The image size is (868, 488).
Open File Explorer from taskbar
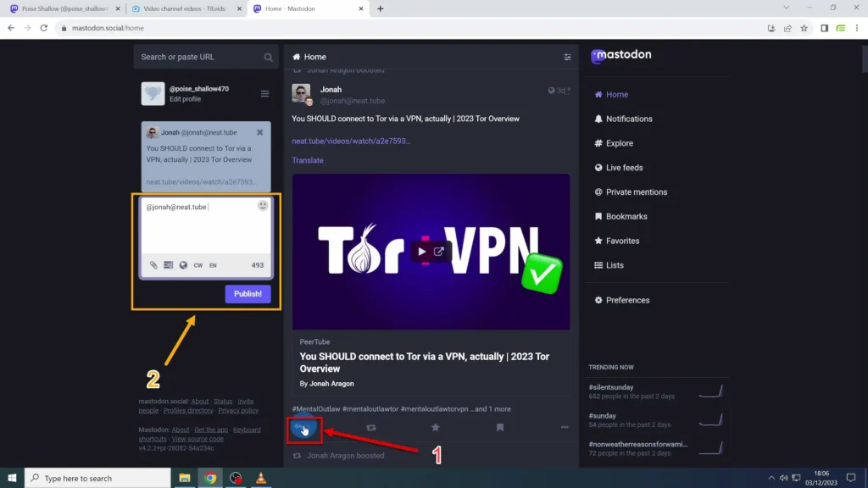pyautogui.click(x=184, y=478)
